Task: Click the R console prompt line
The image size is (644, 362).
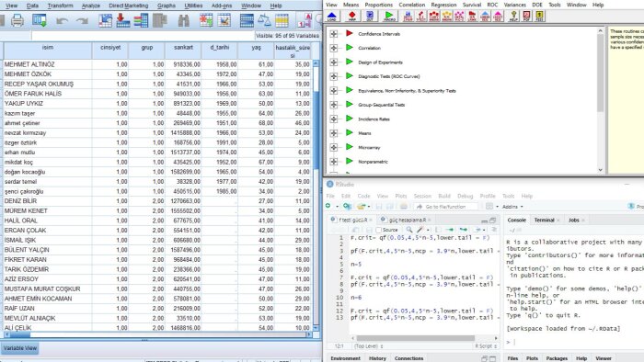Action: tap(574, 342)
